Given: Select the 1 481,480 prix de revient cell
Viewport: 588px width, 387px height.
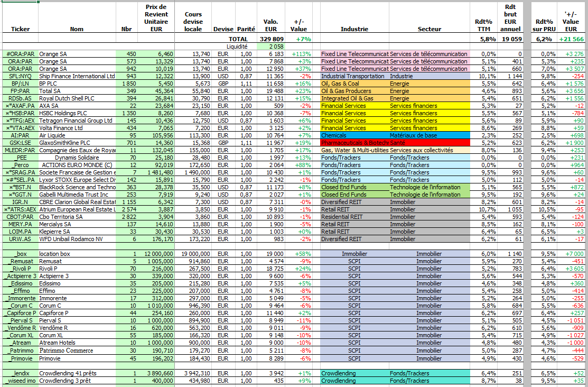Looking at the screenshot, I should (x=156, y=173).
